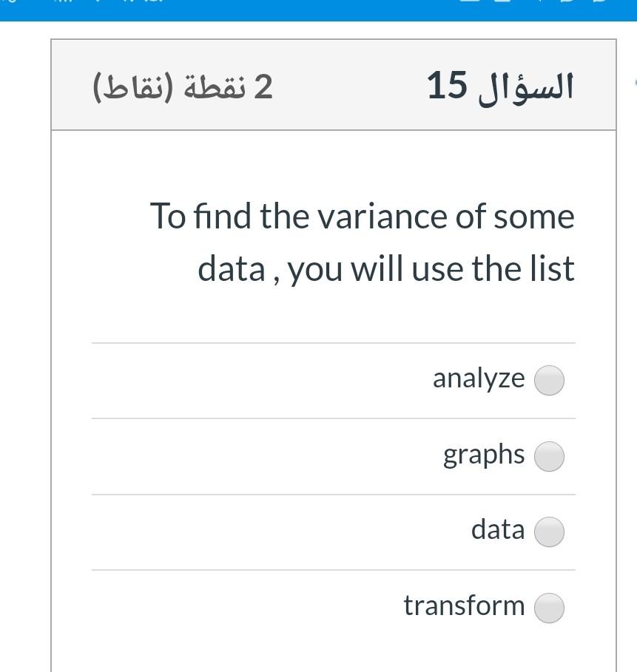Click the "السؤال 15" question heading
Viewport: 637px width, 672px height.
pos(500,86)
